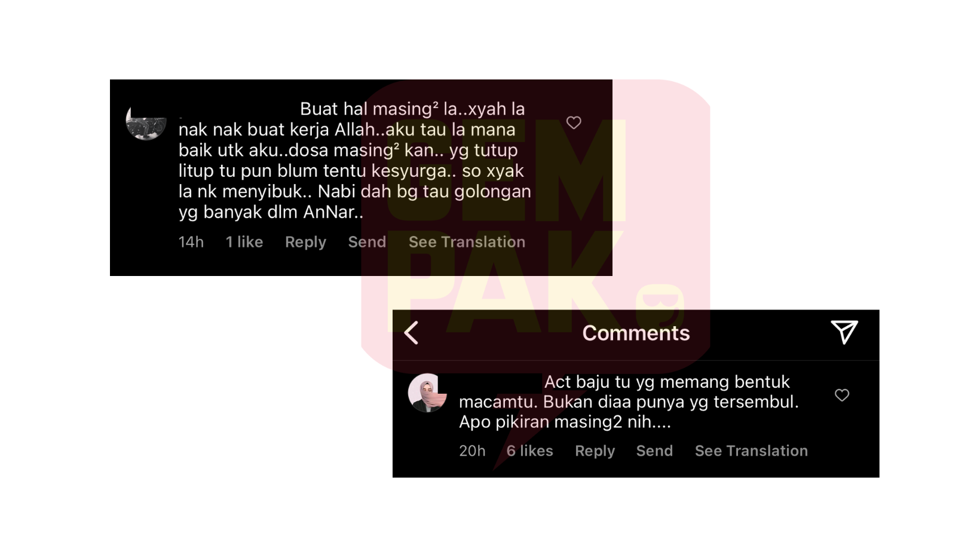Viewport: 980px width, 552px height.
Task: Like the 'Act baju tu' comment heart
Action: pyautogui.click(x=842, y=395)
